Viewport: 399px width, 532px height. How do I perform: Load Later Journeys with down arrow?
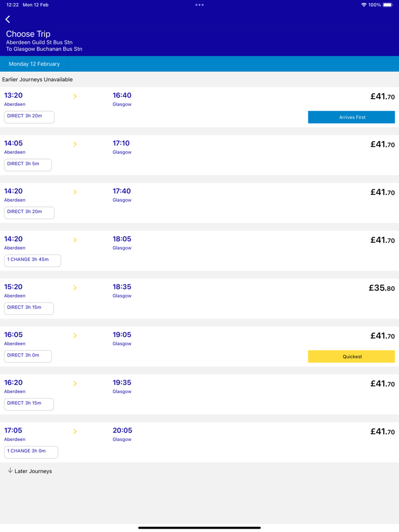(x=30, y=471)
